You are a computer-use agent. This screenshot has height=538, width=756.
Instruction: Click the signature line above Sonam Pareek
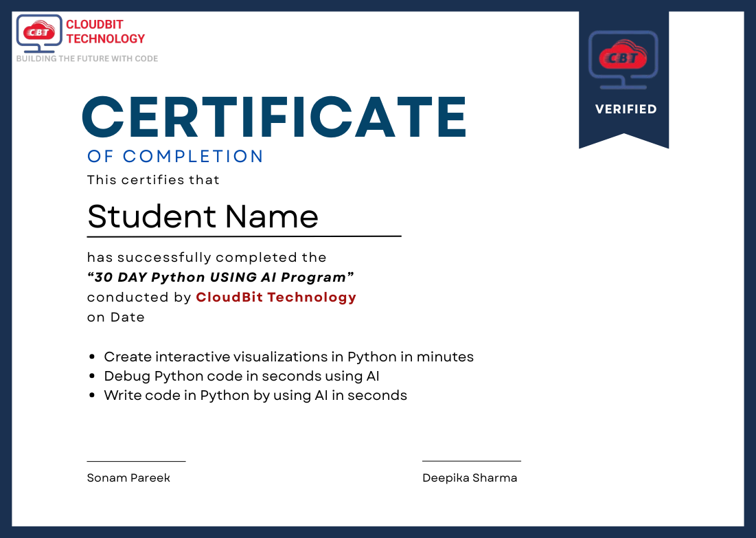click(x=136, y=462)
